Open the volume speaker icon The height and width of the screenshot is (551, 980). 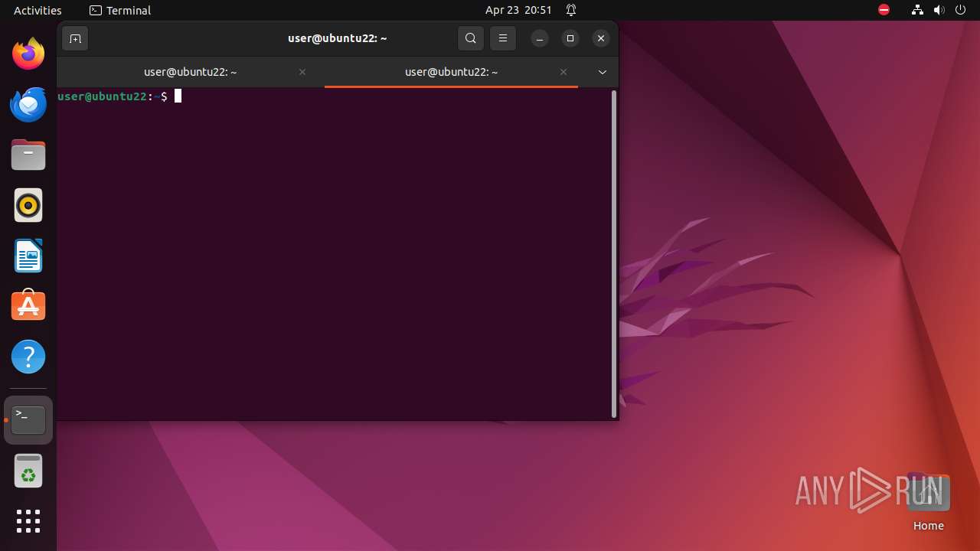tap(939, 10)
